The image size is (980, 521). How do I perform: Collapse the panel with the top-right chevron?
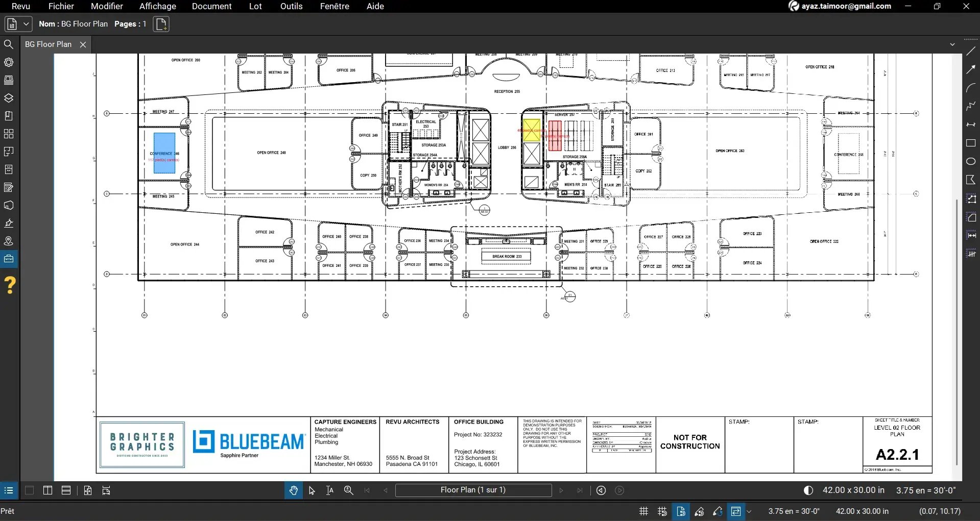[952, 44]
